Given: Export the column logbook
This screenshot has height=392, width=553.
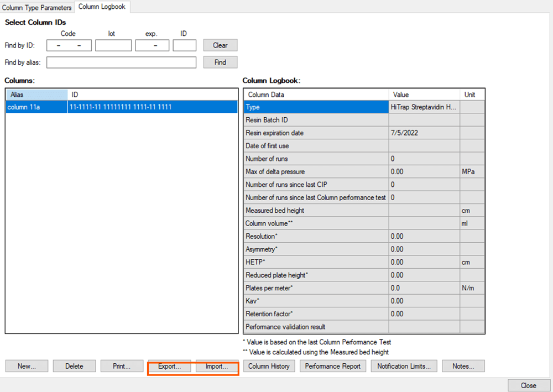Looking at the screenshot, I should click(169, 366).
